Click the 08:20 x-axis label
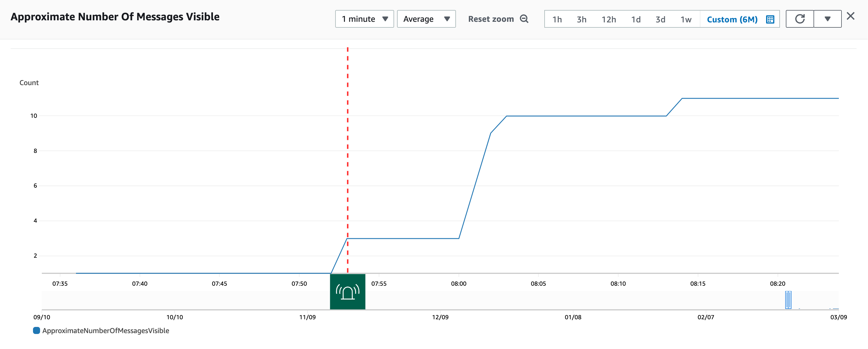868x349 pixels. click(777, 284)
